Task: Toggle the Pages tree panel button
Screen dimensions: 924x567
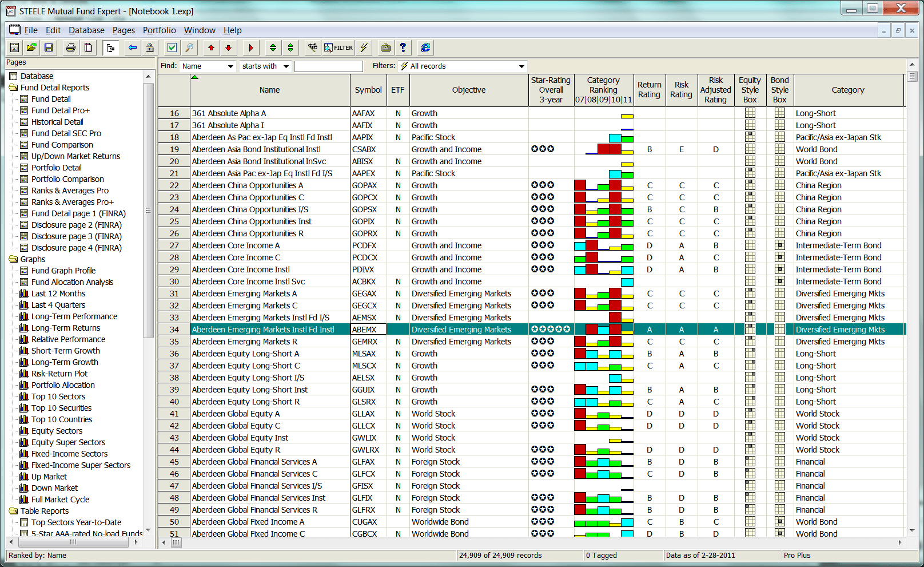Action: tap(110, 47)
